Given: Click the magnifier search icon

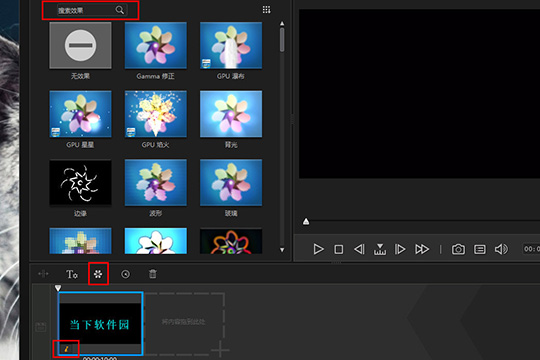Looking at the screenshot, I should point(120,10).
